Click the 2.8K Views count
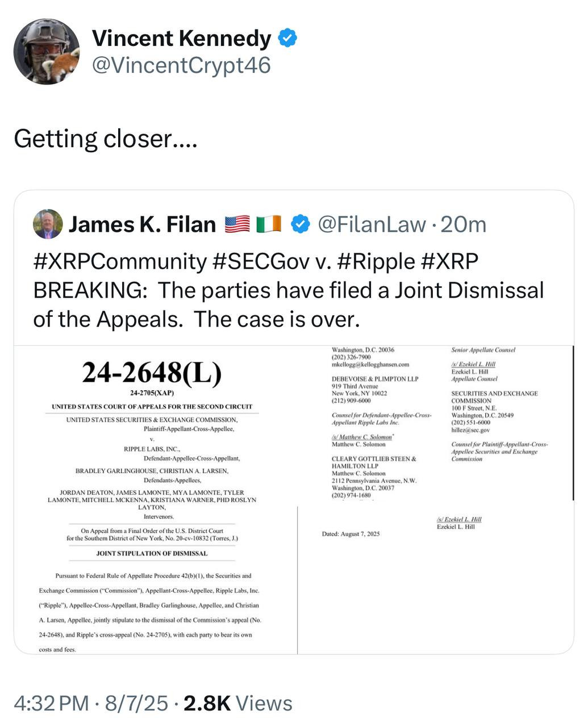 click(238, 703)
